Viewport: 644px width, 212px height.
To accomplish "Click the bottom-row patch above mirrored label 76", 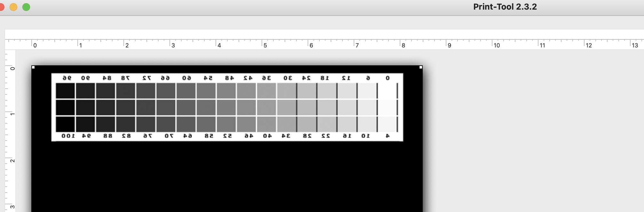I will pos(146,124).
